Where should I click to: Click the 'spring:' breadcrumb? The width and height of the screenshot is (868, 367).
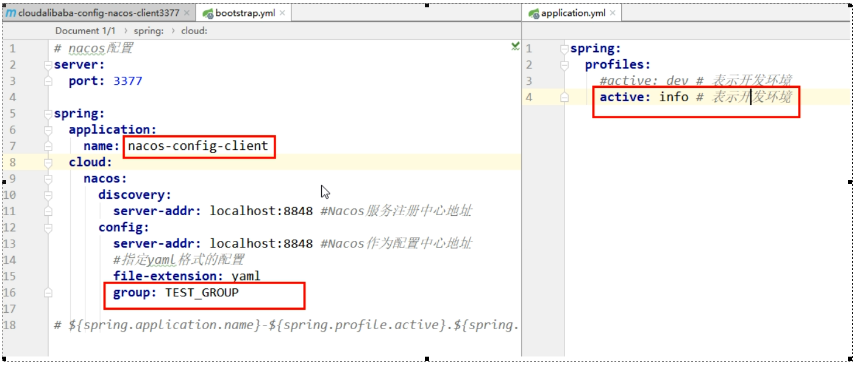148,30
